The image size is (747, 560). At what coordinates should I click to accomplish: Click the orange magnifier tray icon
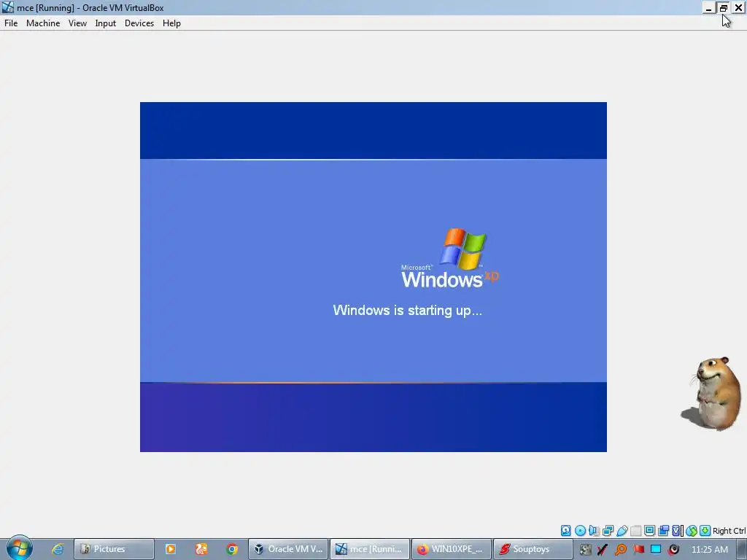coord(621,550)
